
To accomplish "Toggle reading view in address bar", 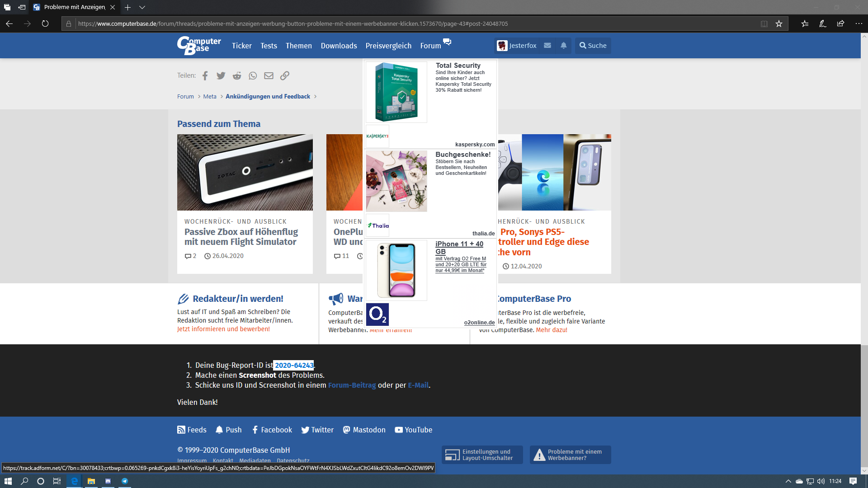I will [764, 24].
